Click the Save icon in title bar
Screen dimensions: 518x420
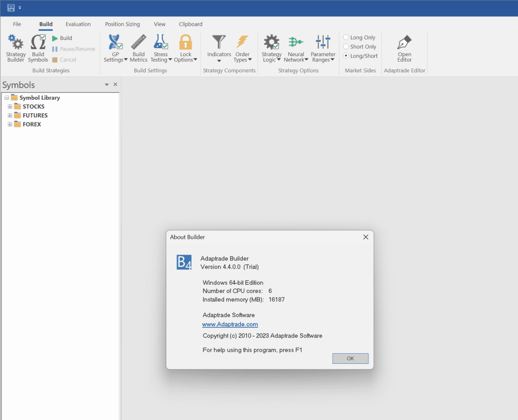[x=11, y=8]
